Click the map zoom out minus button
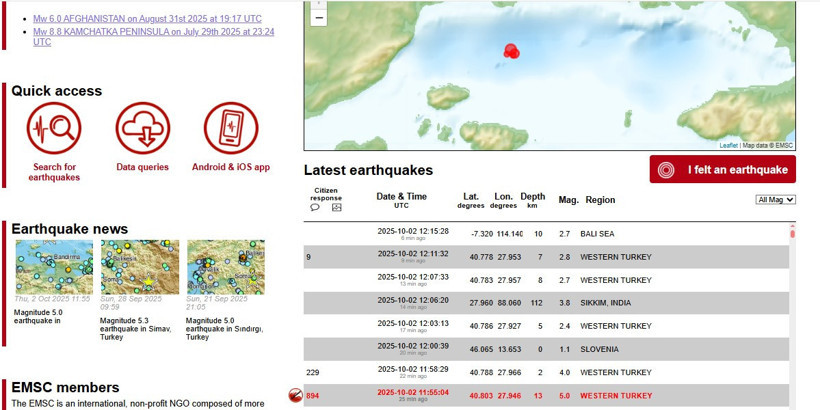This screenshot has width=820, height=410. (319, 17)
